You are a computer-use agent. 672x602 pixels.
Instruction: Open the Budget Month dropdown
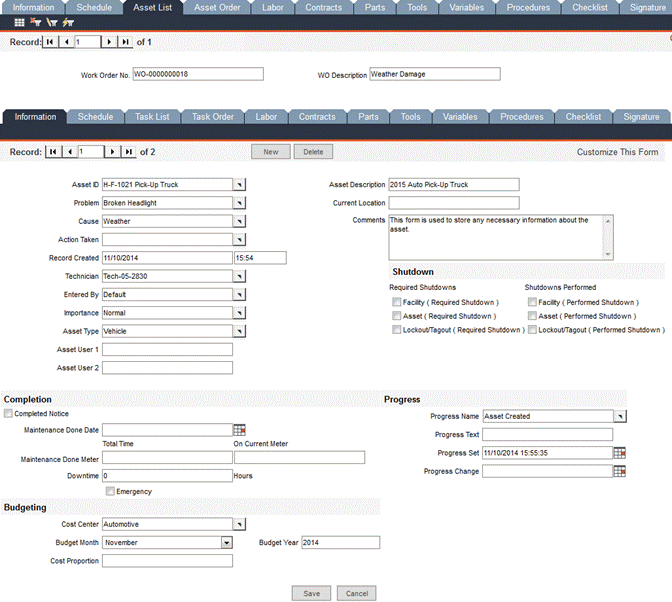[x=226, y=542]
